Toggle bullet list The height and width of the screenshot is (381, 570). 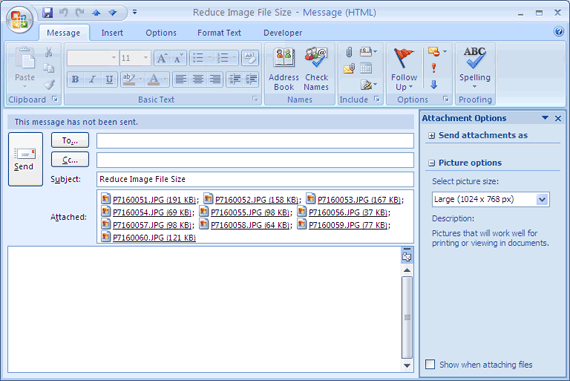click(x=198, y=58)
